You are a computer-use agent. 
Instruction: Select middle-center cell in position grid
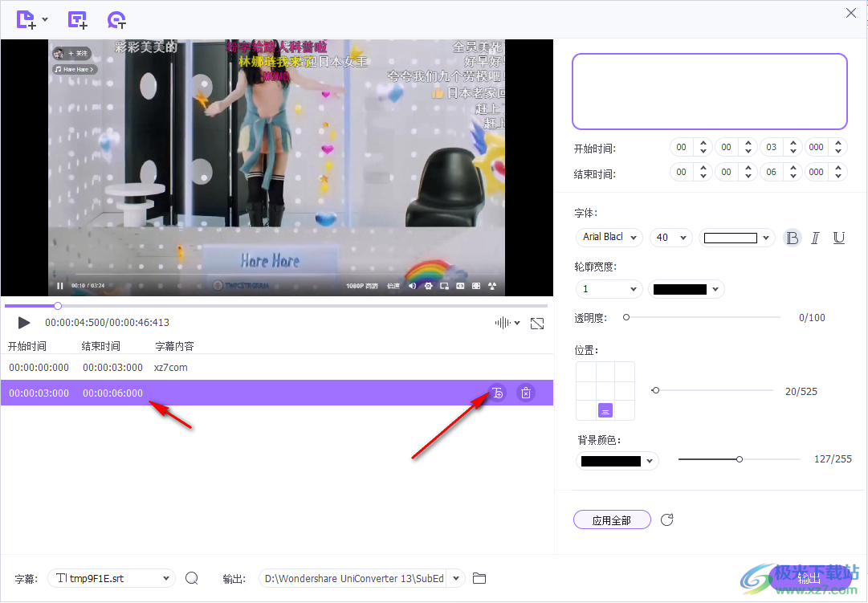(x=605, y=391)
